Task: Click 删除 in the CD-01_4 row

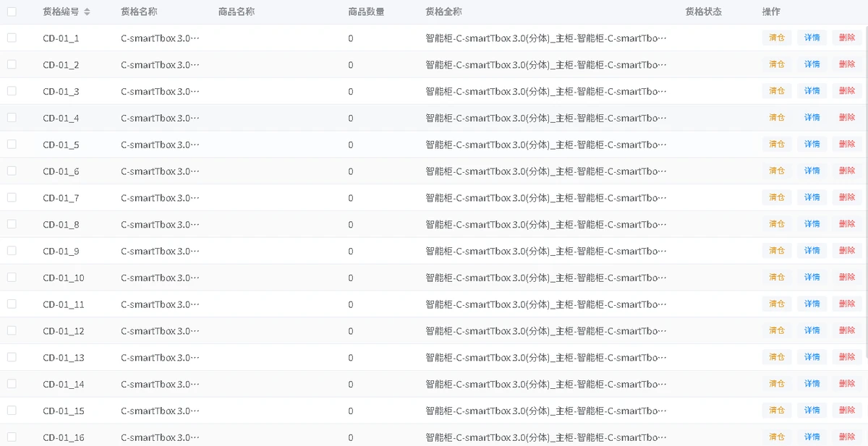Action: pyautogui.click(x=847, y=118)
